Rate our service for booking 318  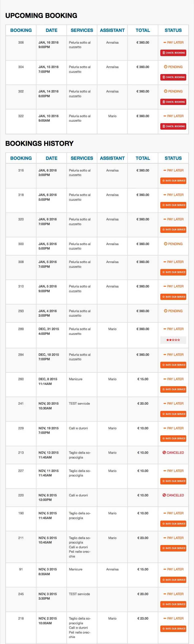[x=173, y=205]
